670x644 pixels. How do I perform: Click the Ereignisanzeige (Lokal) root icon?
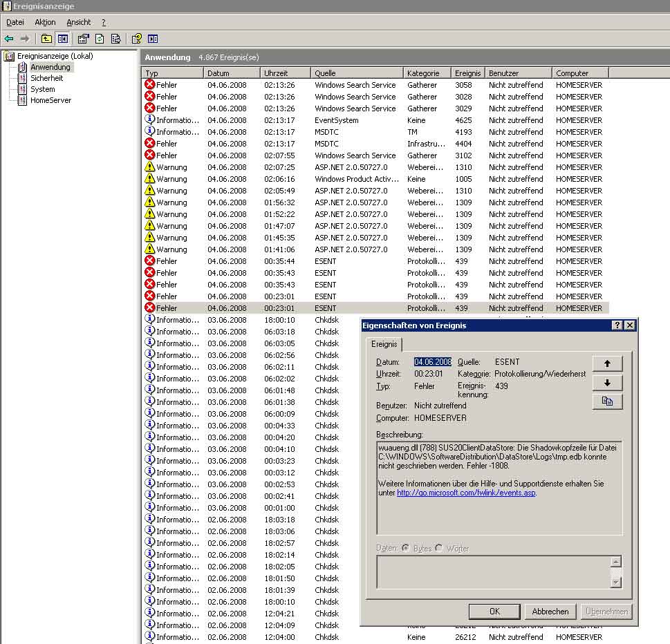click(9, 56)
